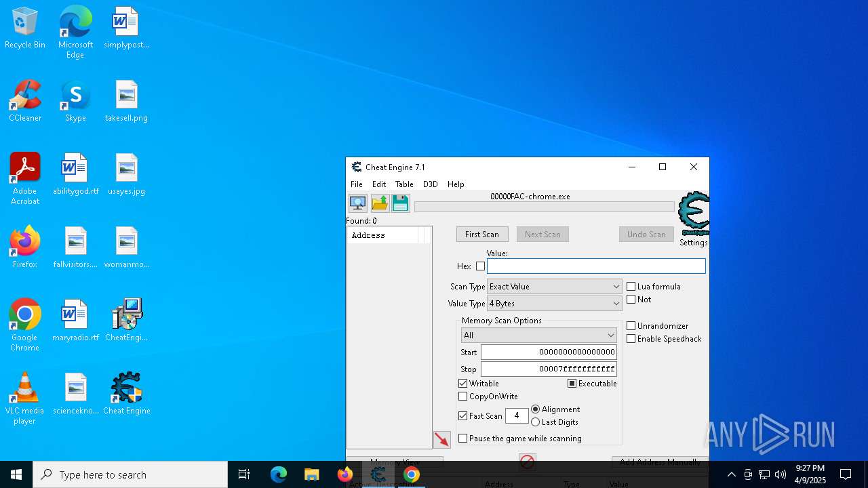Select the Last Digits radio button
868x488 pixels.
pyautogui.click(x=536, y=422)
